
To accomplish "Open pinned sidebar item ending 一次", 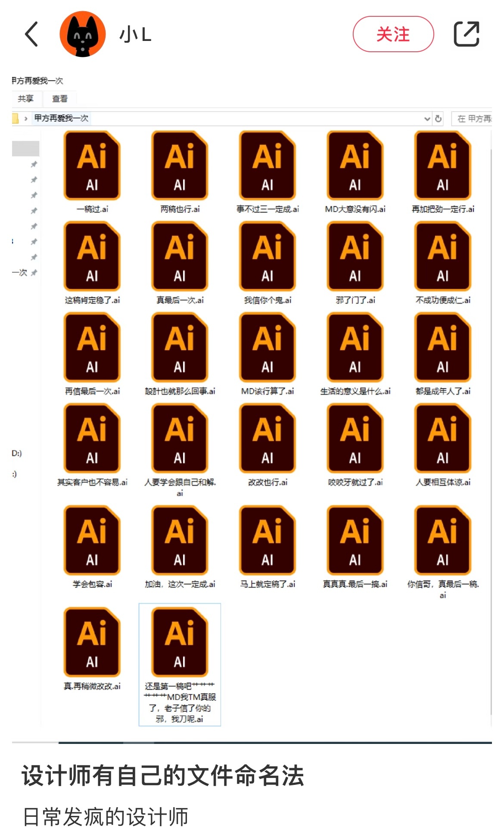I will 25,272.
